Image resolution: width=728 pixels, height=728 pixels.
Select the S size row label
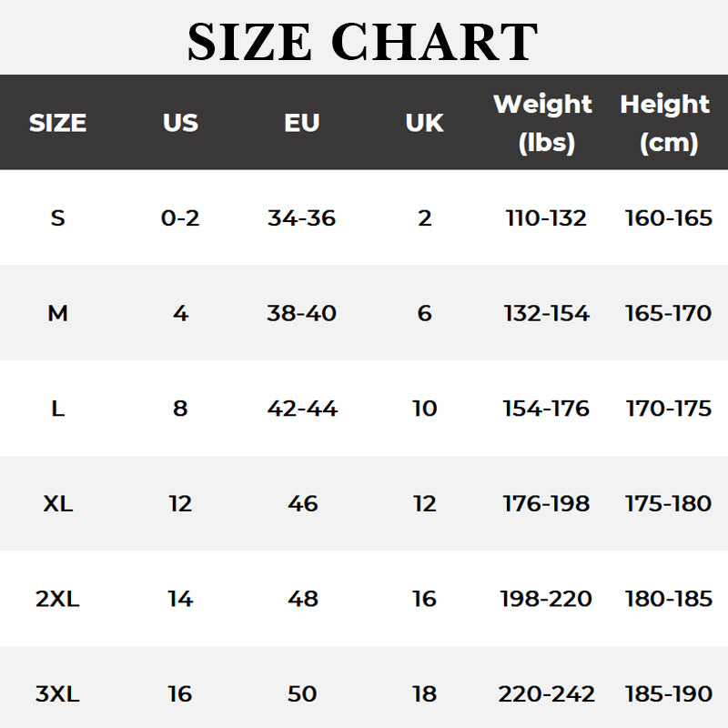(57, 218)
